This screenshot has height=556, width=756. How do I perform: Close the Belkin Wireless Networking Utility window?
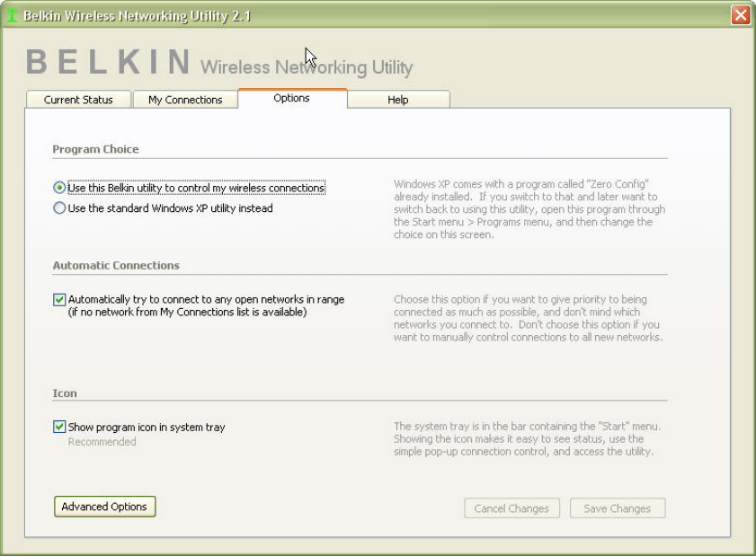click(741, 15)
